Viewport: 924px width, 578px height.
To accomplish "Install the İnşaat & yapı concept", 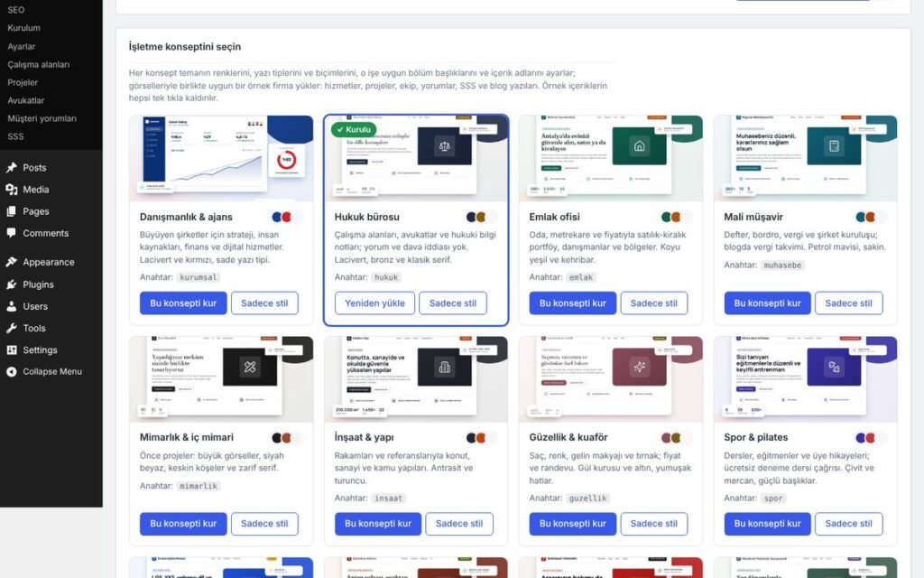I will pos(378,524).
